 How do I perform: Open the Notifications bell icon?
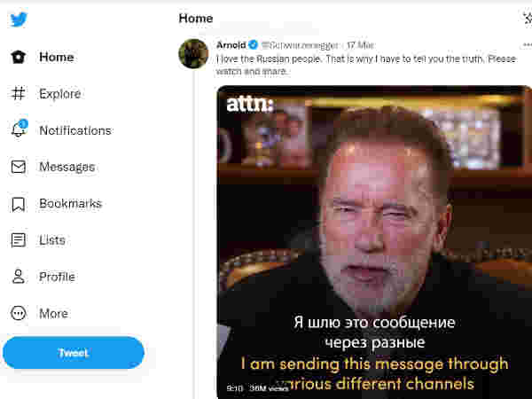tap(19, 130)
